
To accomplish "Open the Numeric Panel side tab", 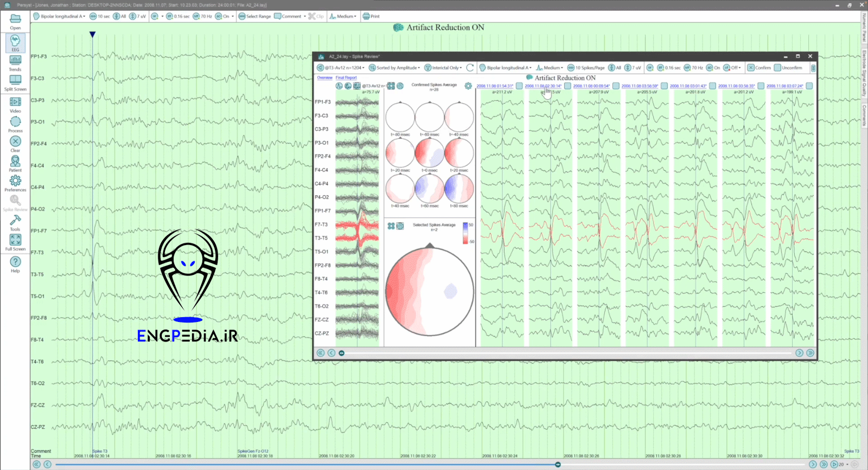I will [x=864, y=27].
